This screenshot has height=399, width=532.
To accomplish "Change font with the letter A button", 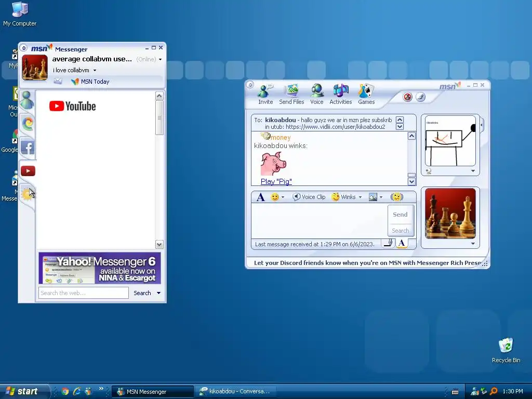I will pyautogui.click(x=261, y=197).
